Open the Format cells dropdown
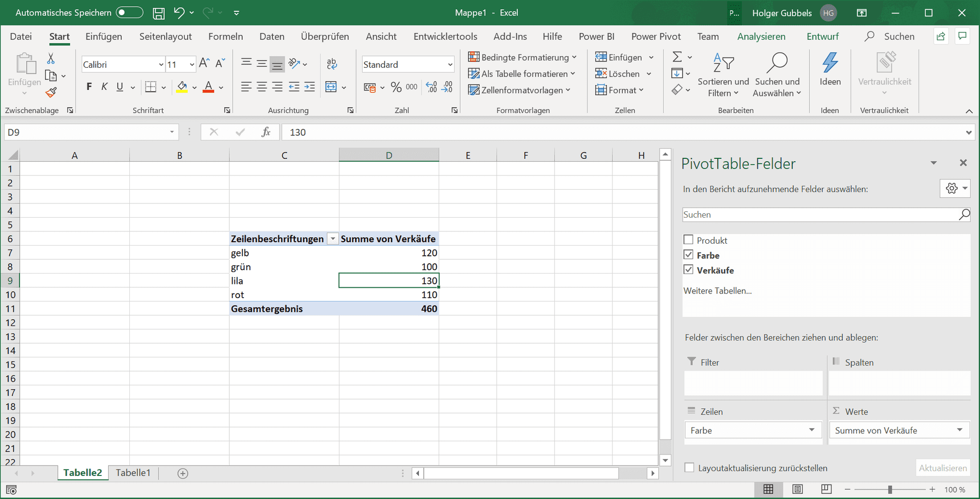This screenshot has width=980, height=499. [619, 90]
